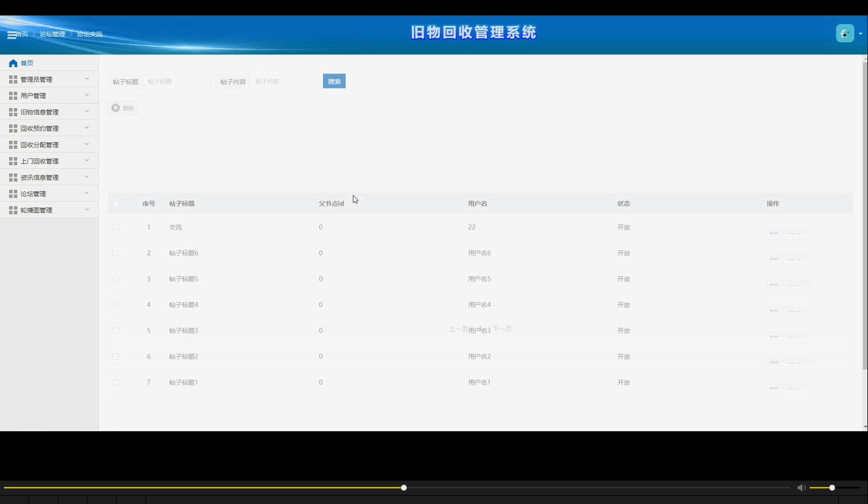Viewport: 868px width, 504px height.
Task: Click the 序号 column header
Action: click(149, 203)
